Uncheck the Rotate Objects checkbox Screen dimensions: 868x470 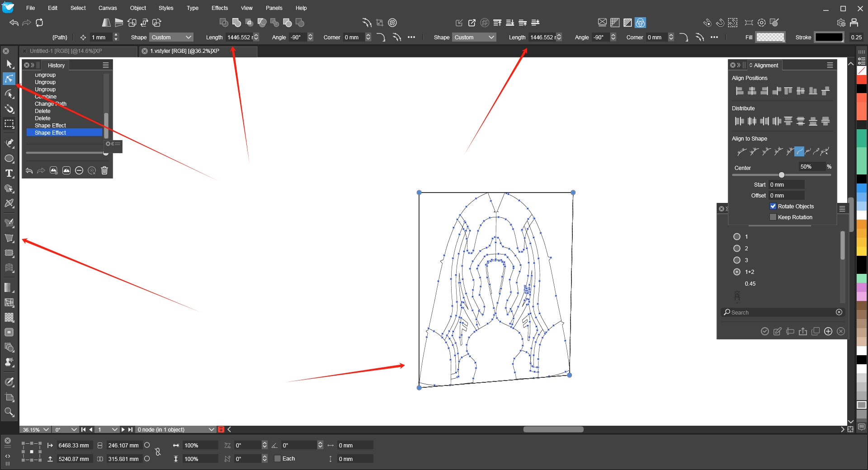click(x=773, y=207)
